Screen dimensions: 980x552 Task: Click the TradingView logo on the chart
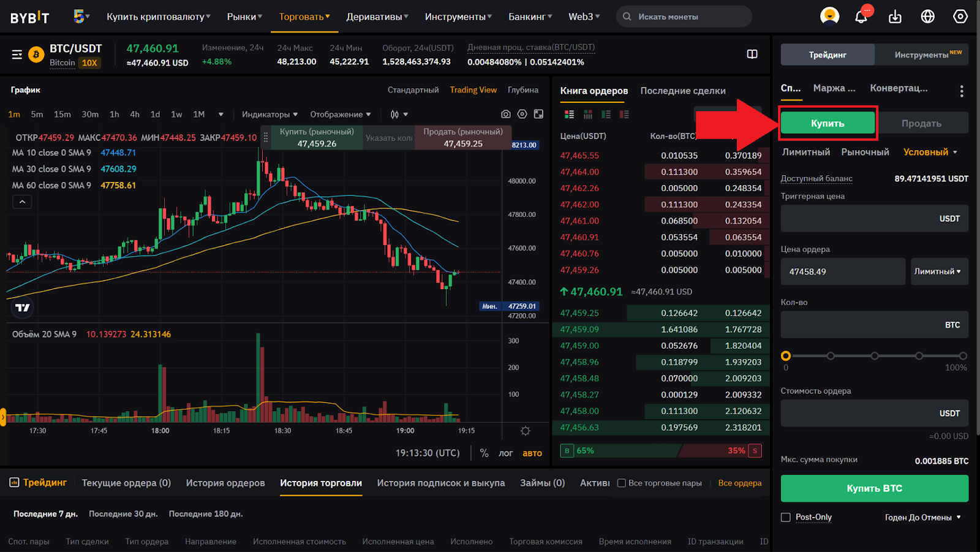pyautogui.click(x=23, y=308)
